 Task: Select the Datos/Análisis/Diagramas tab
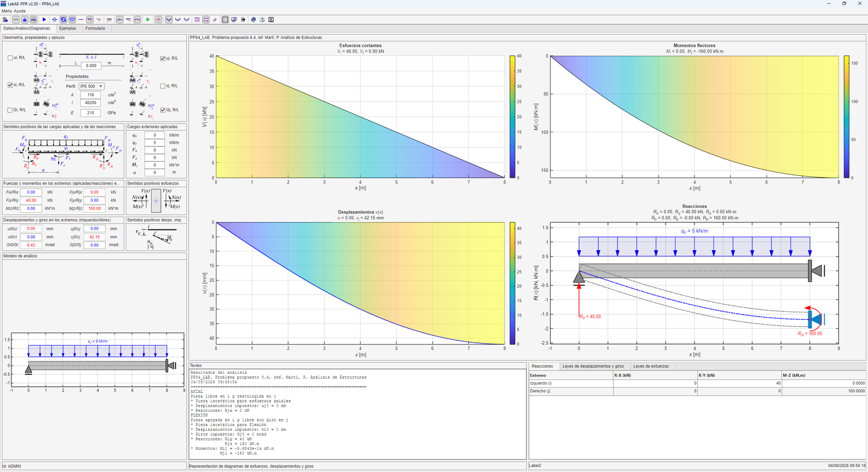click(x=27, y=28)
